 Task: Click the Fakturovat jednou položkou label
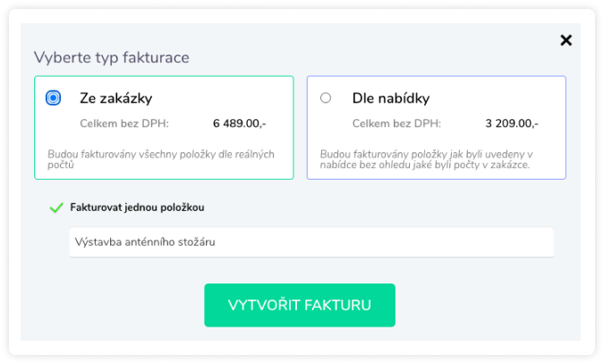[138, 207]
